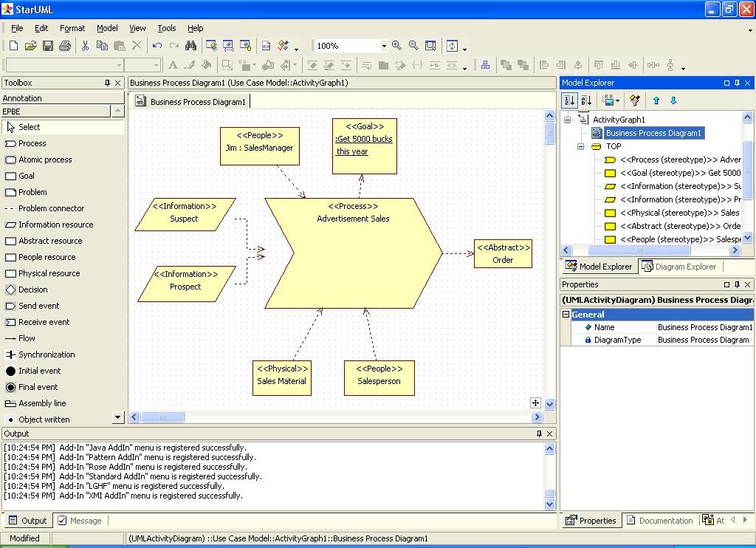The image size is (756, 548).
Task: Click the Print toolbar icon
Action: (65, 46)
